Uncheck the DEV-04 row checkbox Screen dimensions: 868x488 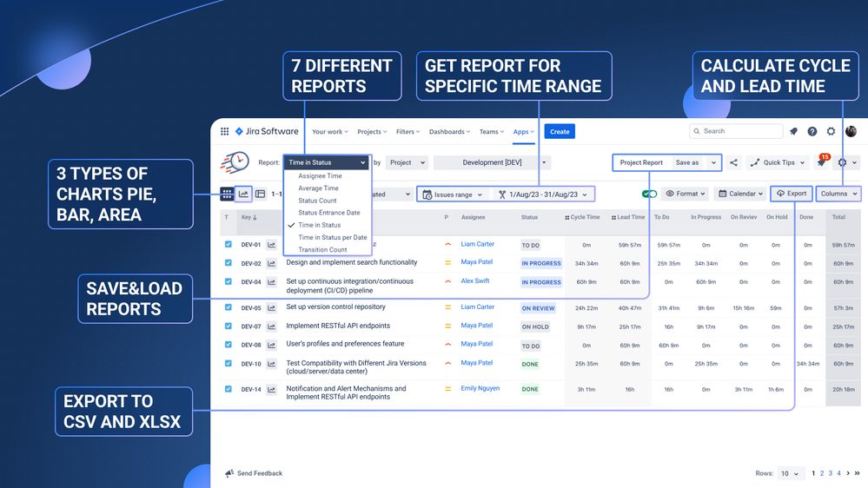(228, 281)
